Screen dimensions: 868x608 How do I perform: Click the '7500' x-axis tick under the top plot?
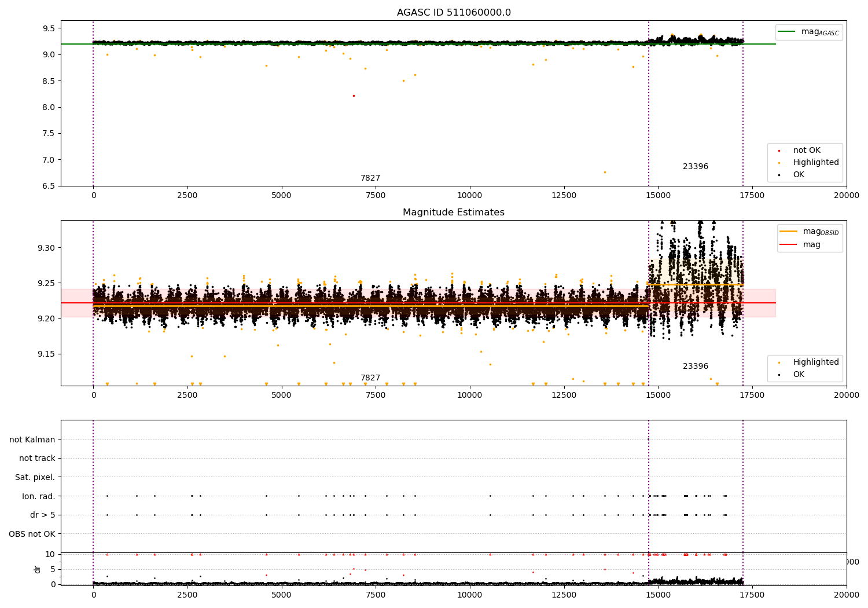pos(376,196)
